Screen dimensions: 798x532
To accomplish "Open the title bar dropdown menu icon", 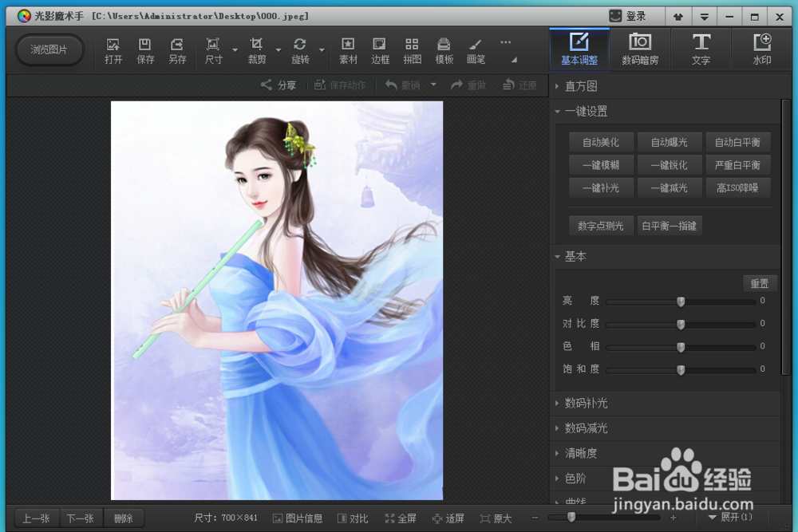I will click(x=705, y=17).
